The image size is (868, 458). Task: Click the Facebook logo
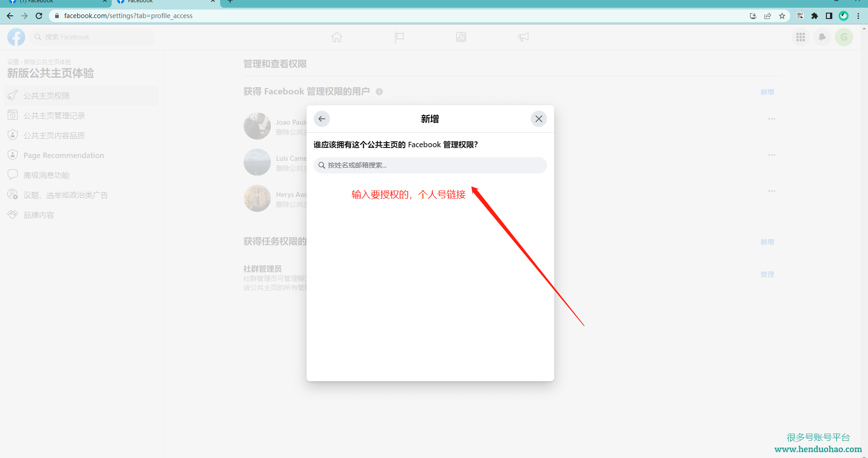[16, 37]
